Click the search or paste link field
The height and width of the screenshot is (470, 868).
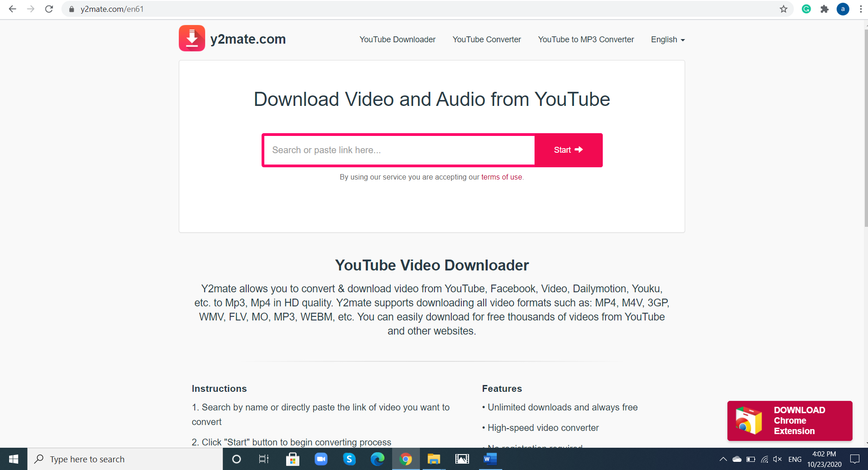click(399, 150)
